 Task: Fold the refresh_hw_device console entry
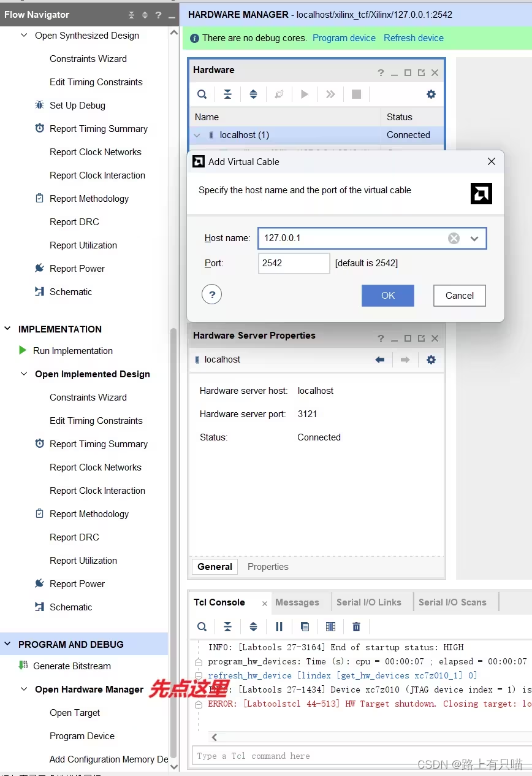[199, 676]
